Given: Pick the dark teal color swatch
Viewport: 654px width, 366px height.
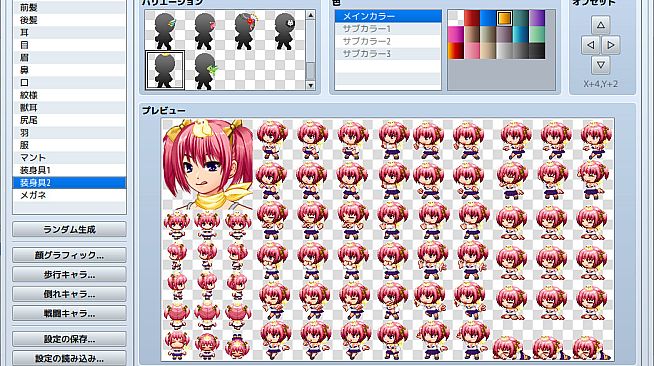Looking at the screenshot, I should coord(521,18).
